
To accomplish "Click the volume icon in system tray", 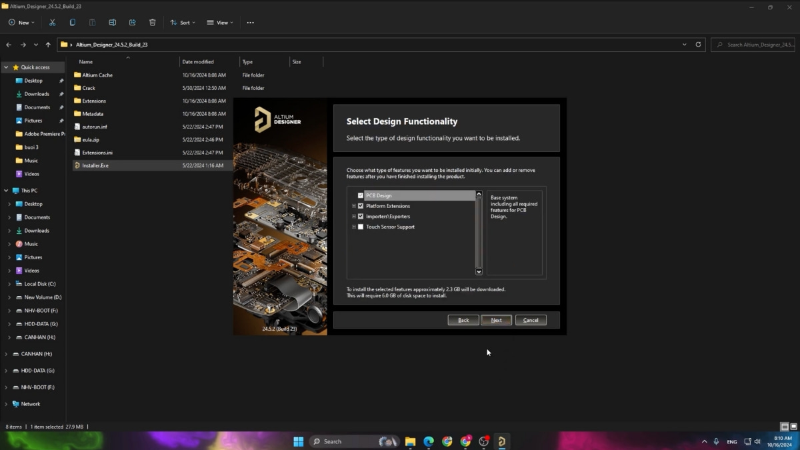I will [x=758, y=441].
